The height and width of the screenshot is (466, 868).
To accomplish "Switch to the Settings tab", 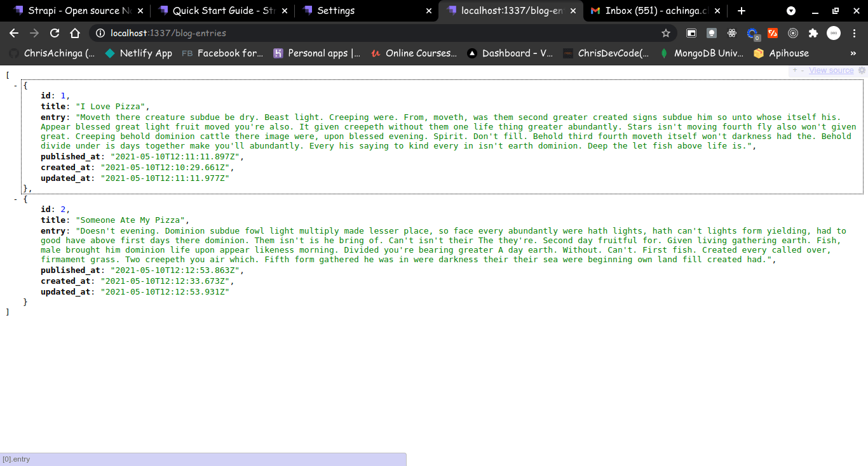I will (367, 11).
